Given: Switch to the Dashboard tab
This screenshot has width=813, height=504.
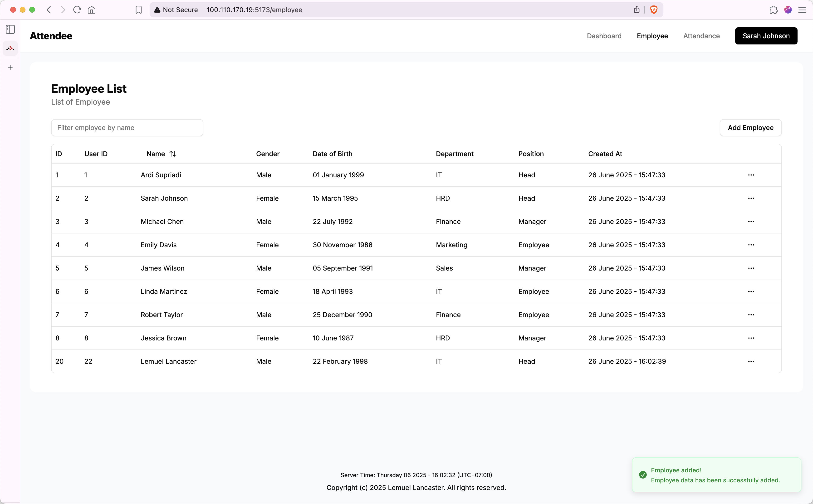Looking at the screenshot, I should (604, 36).
